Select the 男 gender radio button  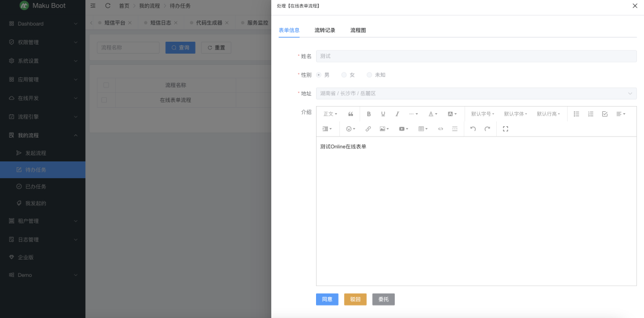(x=319, y=75)
